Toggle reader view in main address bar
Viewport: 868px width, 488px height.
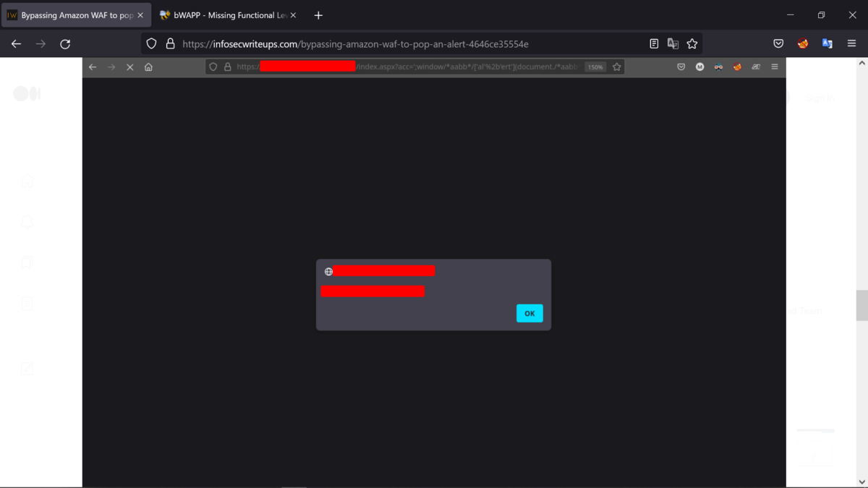coord(654,44)
